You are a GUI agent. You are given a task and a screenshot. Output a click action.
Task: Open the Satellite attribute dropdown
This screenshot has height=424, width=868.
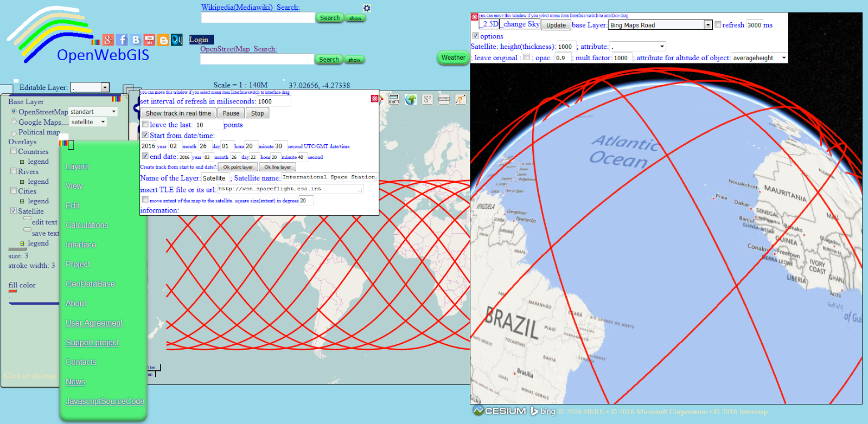pyautogui.click(x=637, y=46)
